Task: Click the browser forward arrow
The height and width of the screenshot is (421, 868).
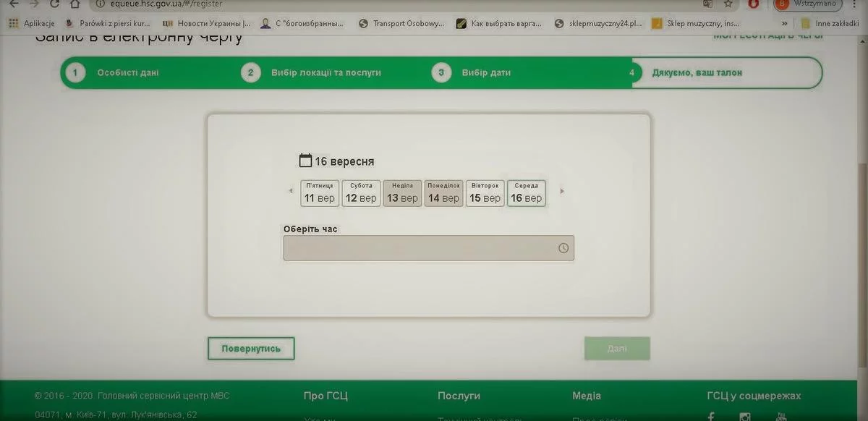Action: coord(33,4)
